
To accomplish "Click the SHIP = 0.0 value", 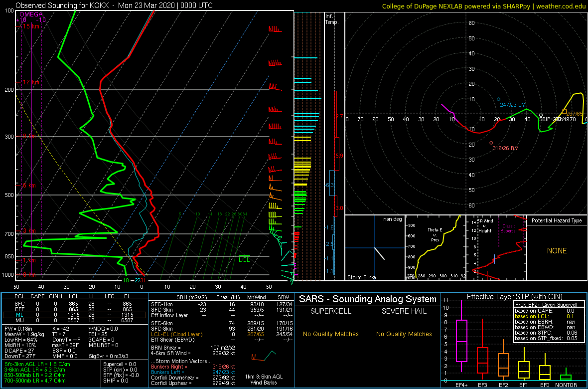I will tap(116, 381).
